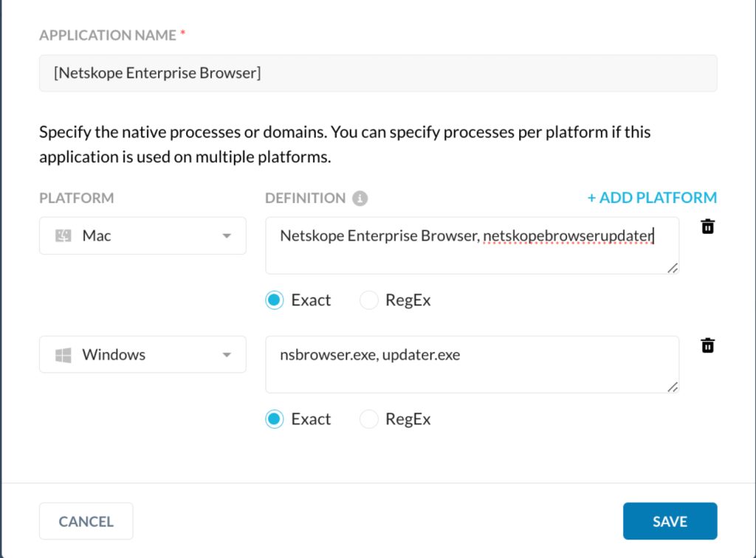Focus the Application Name field

(378, 73)
